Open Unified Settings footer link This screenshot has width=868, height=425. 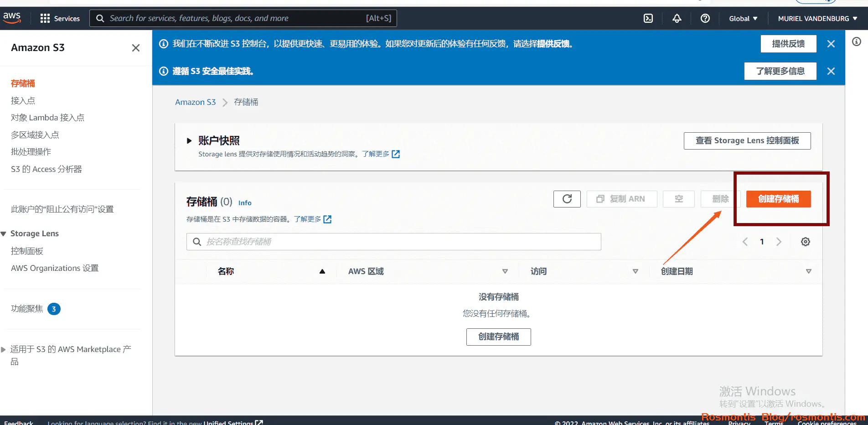click(x=233, y=422)
